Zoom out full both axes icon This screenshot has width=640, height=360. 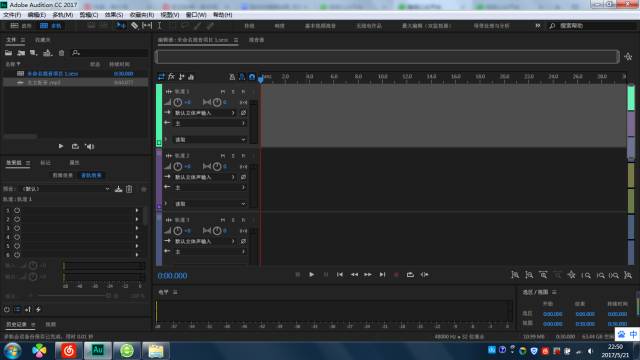(571, 275)
